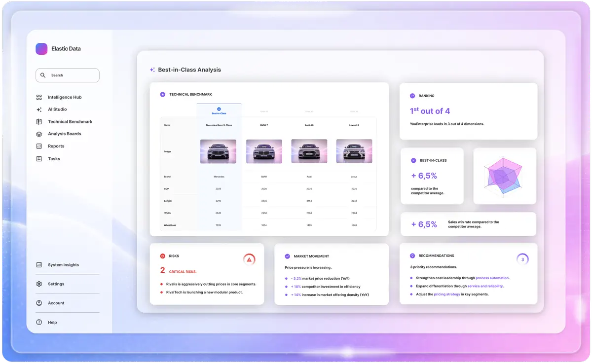Click the Elastic Data logo icon
Image resolution: width=592 pixels, height=364 pixels.
coord(41,49)
